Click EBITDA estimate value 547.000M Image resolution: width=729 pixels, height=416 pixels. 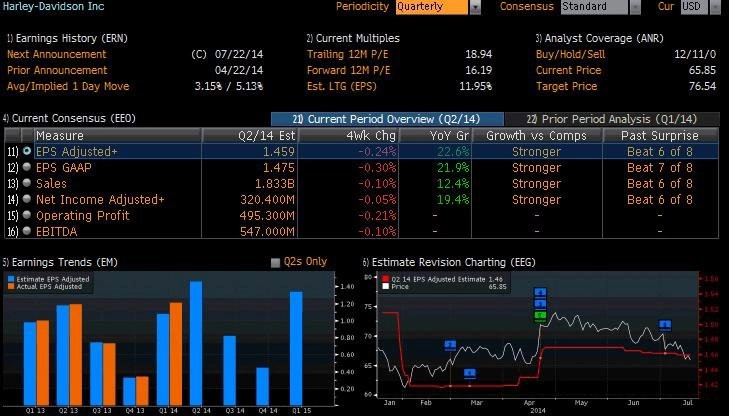point(267,231)
